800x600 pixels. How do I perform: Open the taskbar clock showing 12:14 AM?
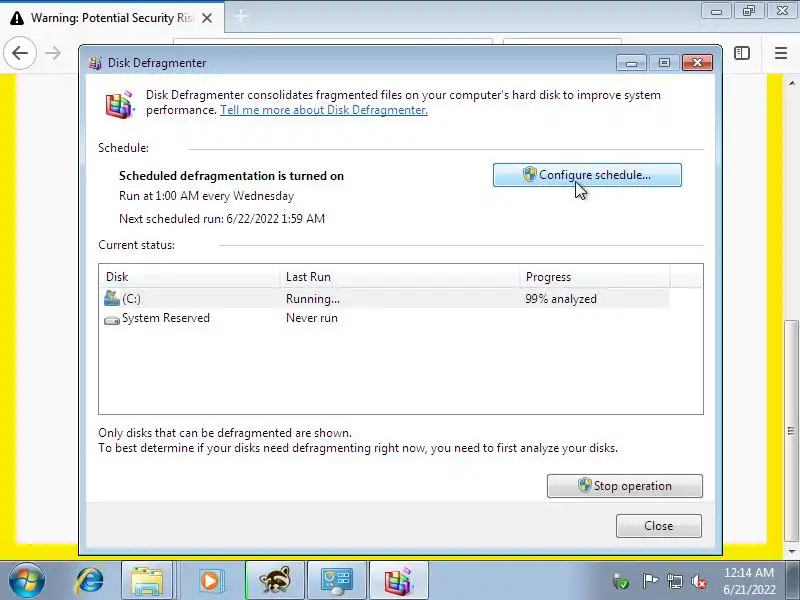tap(748, 581)
